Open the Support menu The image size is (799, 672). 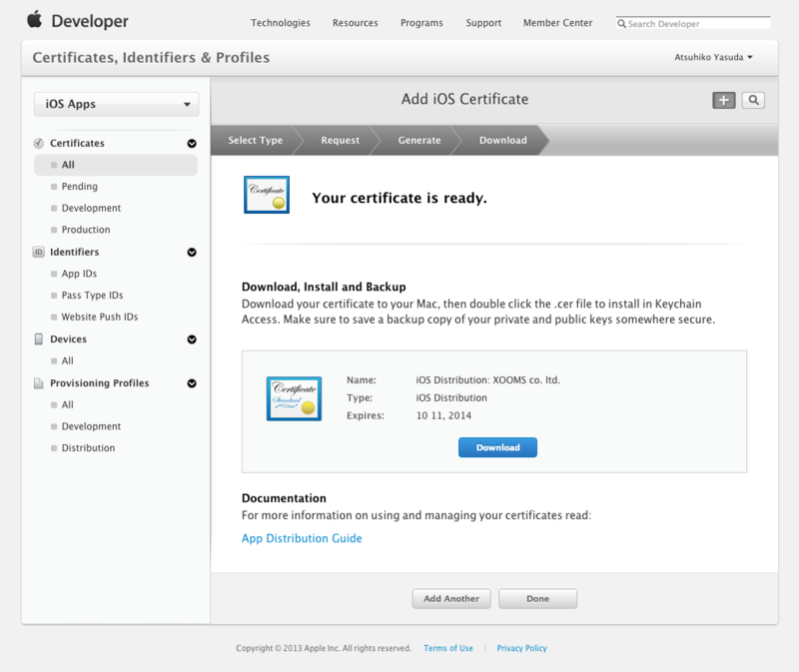pyautogui.click(x=483, y=23)
